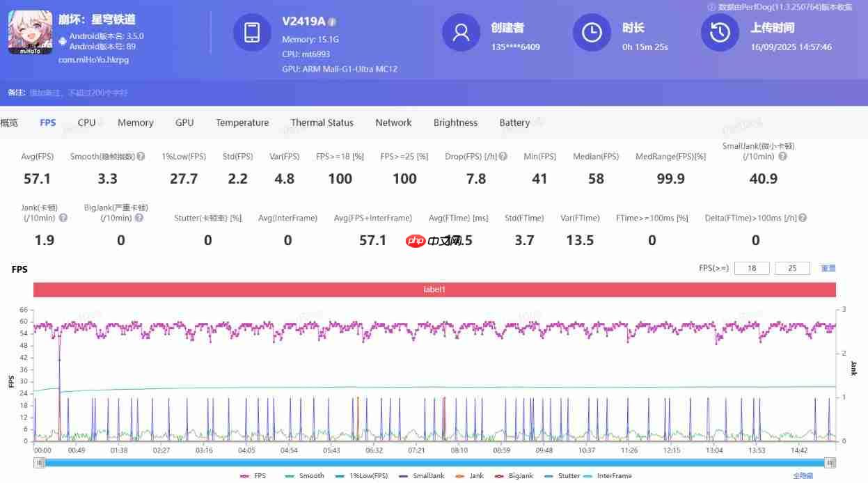This screenshot has height=483, width=868.
Task: Click the upload time icon beside 上传时间
Action: (720, 32)
